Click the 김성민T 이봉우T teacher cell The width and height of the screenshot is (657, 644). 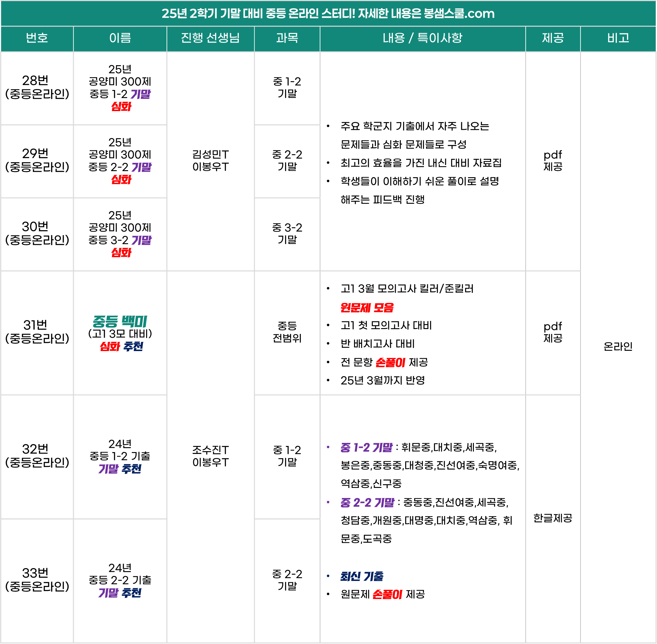click(210, 161)
